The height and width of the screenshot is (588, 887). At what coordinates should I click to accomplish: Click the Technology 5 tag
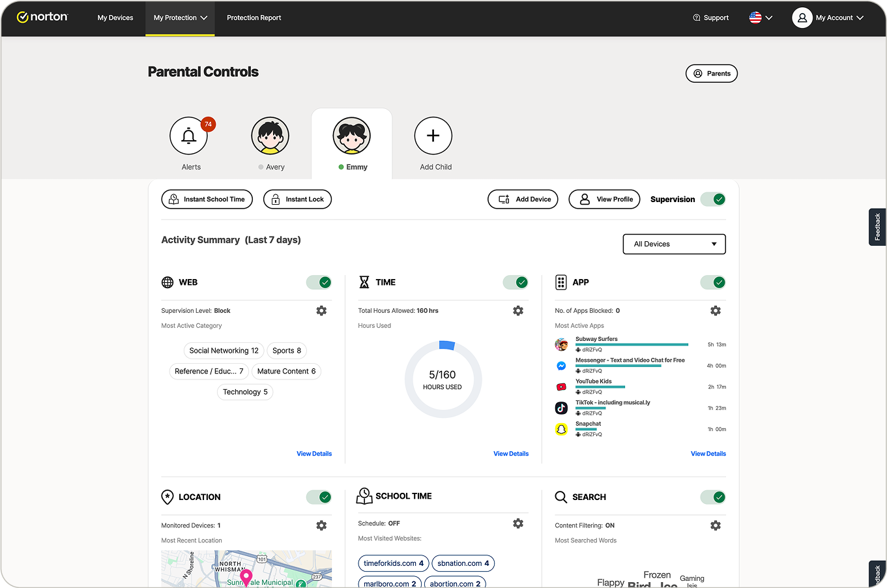pos(245,392)
